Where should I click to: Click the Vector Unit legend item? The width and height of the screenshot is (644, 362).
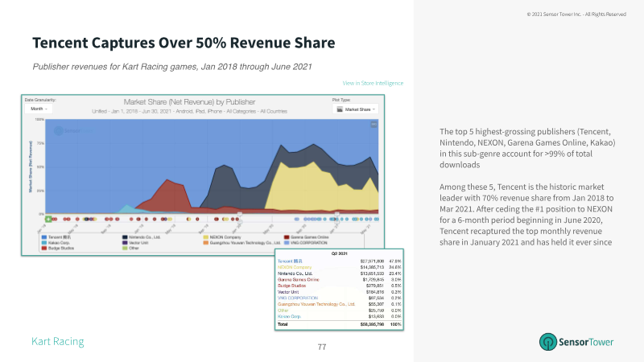click(135, 243)
